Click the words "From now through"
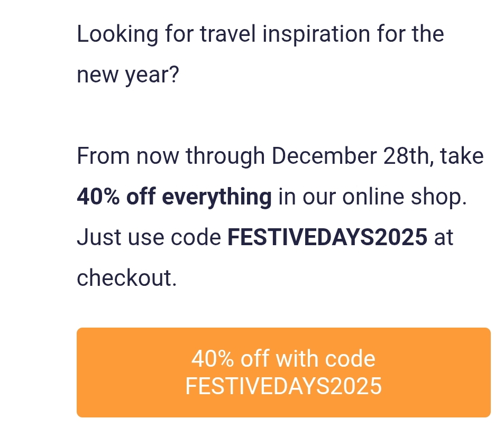 tap(170, 156)
